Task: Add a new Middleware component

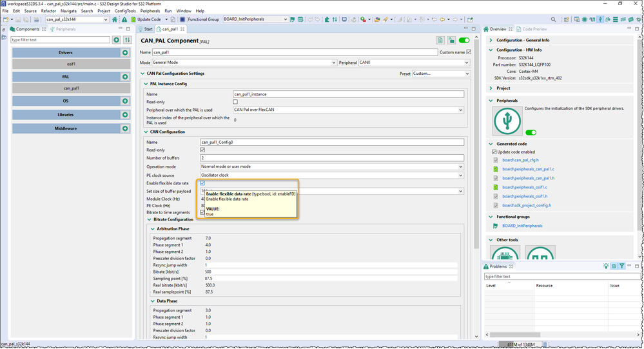Action: click(x=125, y=128)
